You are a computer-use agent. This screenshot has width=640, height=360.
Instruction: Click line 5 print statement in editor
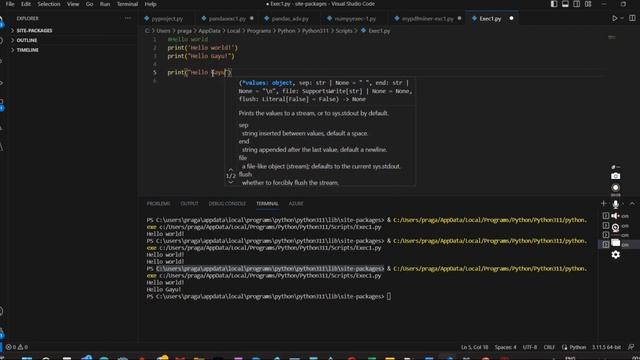pos(199,73)
